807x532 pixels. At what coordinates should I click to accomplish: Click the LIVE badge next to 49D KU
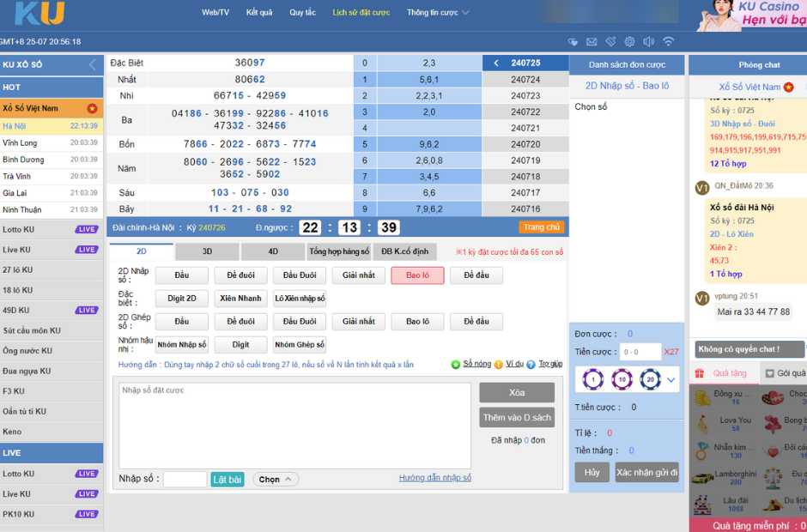(x=87, y=311)
